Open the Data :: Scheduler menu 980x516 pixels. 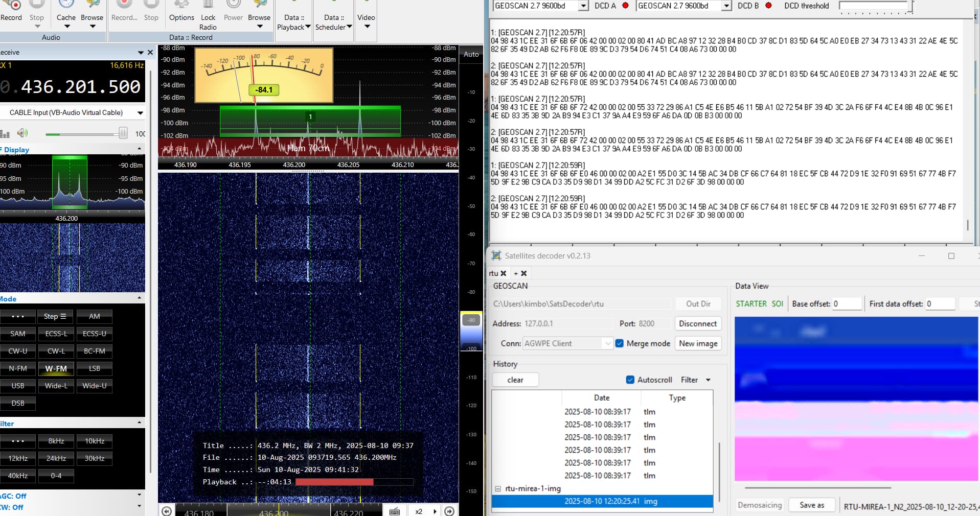(x=333, y=22)
